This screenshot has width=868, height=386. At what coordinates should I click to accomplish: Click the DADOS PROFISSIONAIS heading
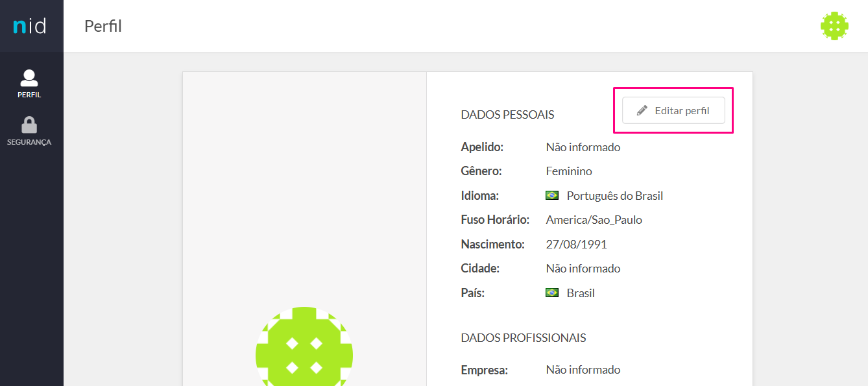[x=524, y=338]
